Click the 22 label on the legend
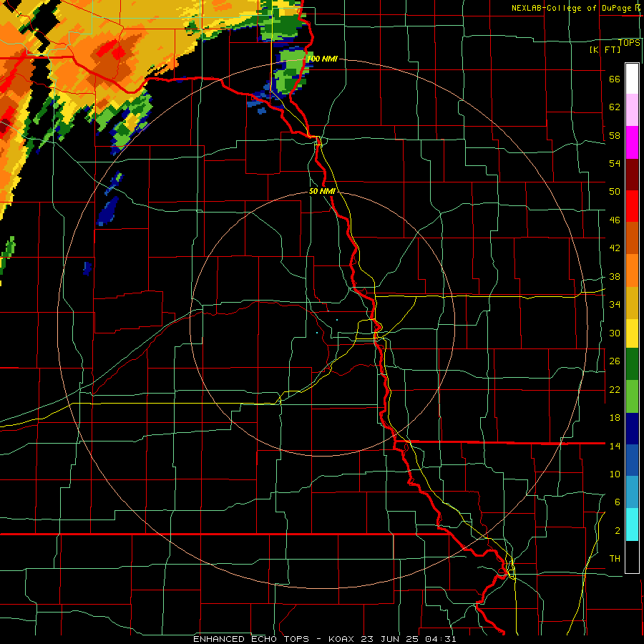 pos(615,389)
